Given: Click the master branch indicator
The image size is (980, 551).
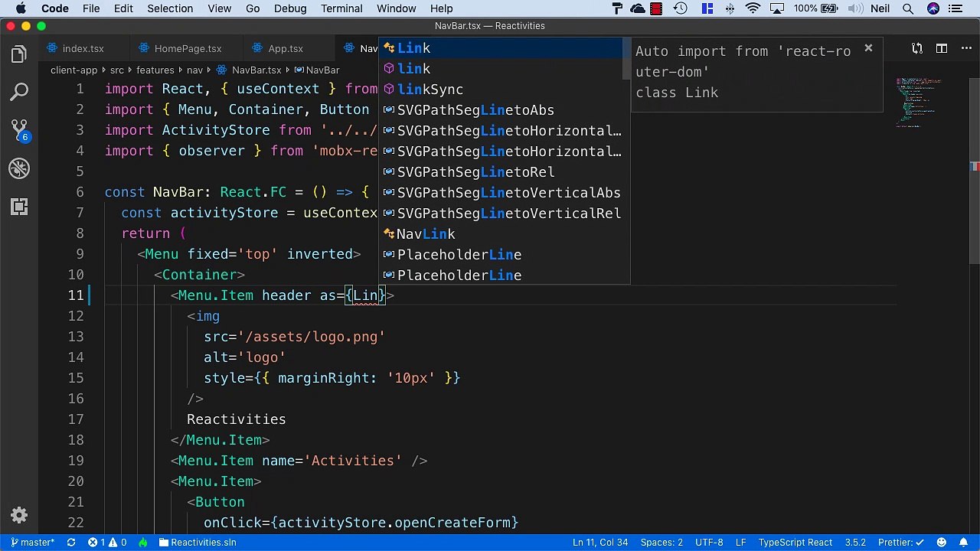Looking at the screenshot, I should [x=33, y=543].
